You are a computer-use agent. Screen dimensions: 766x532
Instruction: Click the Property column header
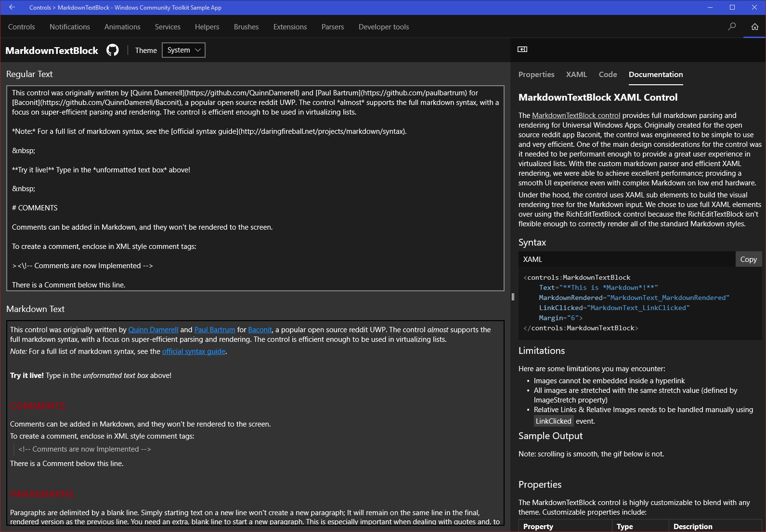pyautogui.click(x=538, y=526)
